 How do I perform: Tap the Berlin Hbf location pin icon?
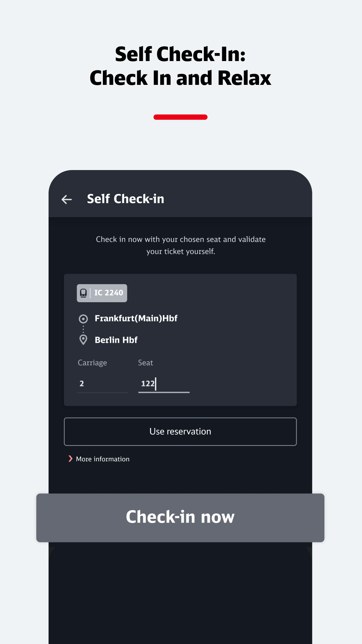pos(83,339)
